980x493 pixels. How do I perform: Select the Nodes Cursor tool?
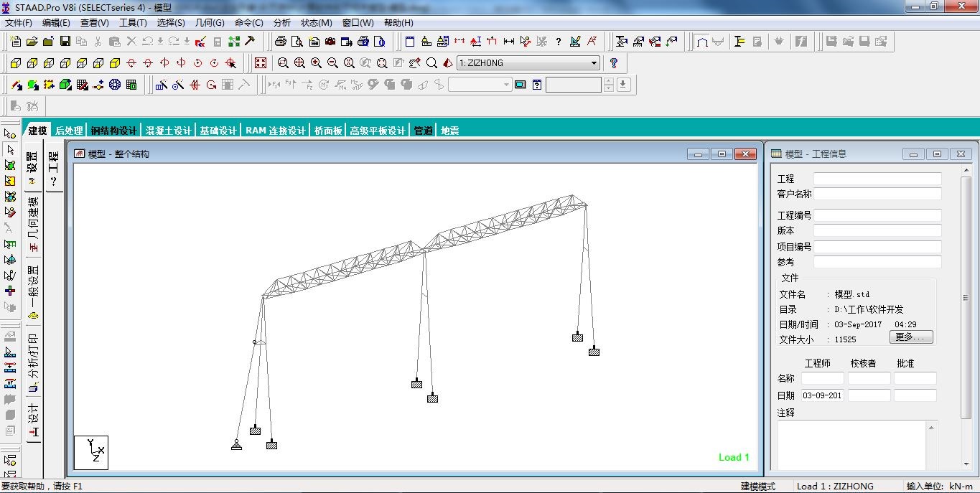10,133
